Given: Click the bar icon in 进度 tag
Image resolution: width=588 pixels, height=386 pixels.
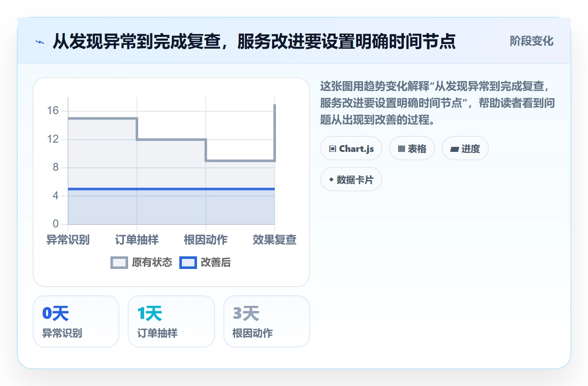Looking at the screenshot, I should [x=454, y=149].
